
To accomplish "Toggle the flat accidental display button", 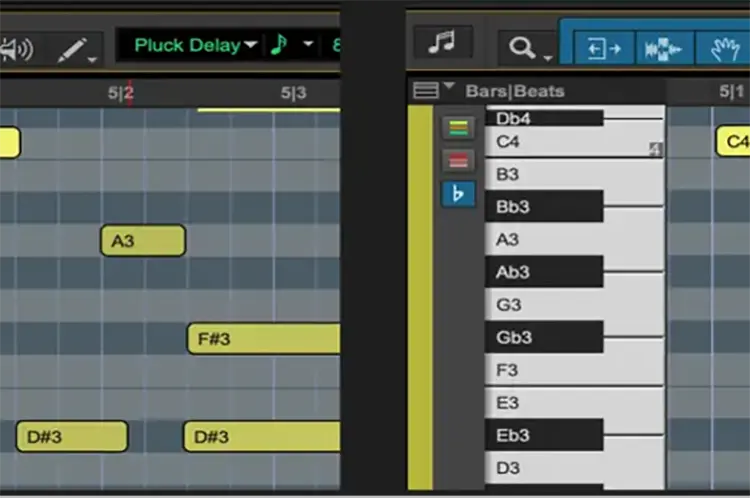I will tap(458, 194).
